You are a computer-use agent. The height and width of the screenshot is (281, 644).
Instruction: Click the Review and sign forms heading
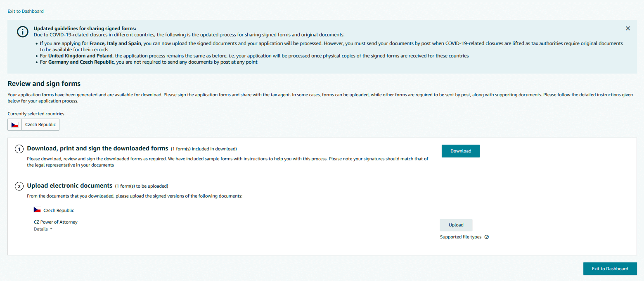point(44,83)
